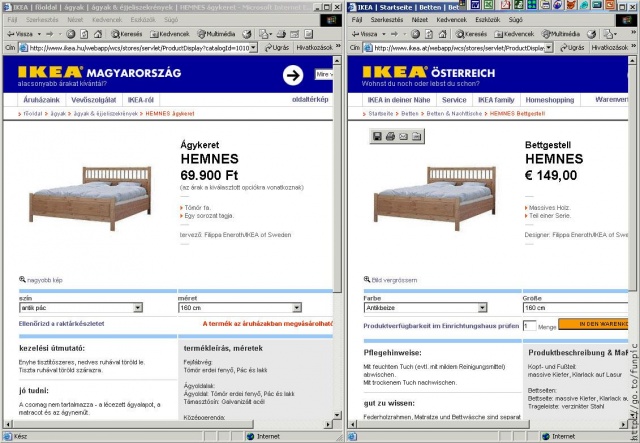640x443 pixels.
Task: Click the History icon in Austrian IKEA window
Action: [x=591, y=34]
